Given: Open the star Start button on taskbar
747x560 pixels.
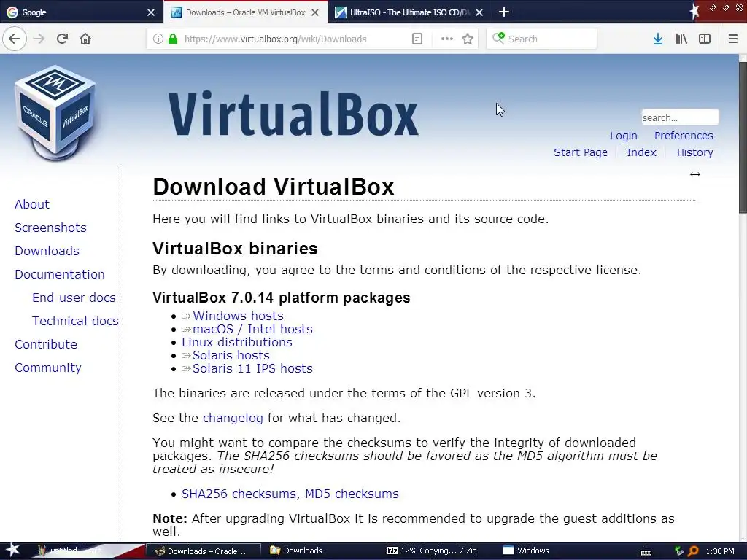Looking at the screenshot, I should (x=12, y=551).
